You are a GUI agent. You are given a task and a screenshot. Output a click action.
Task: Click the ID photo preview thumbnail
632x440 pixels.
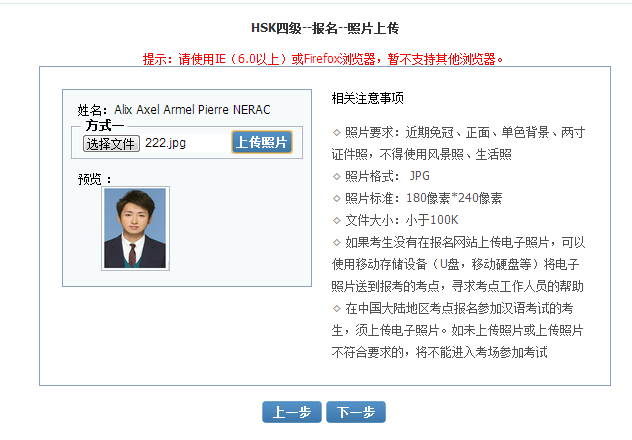[135, 228]
